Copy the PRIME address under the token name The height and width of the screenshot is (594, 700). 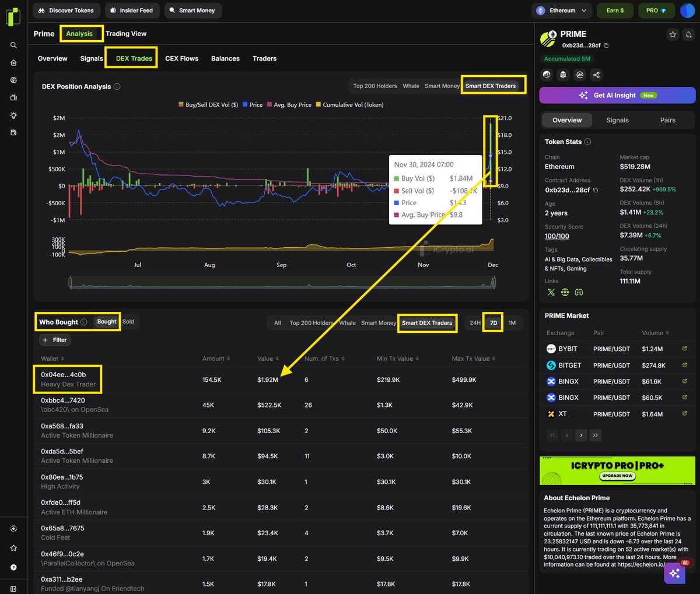(x=606, y=45)
